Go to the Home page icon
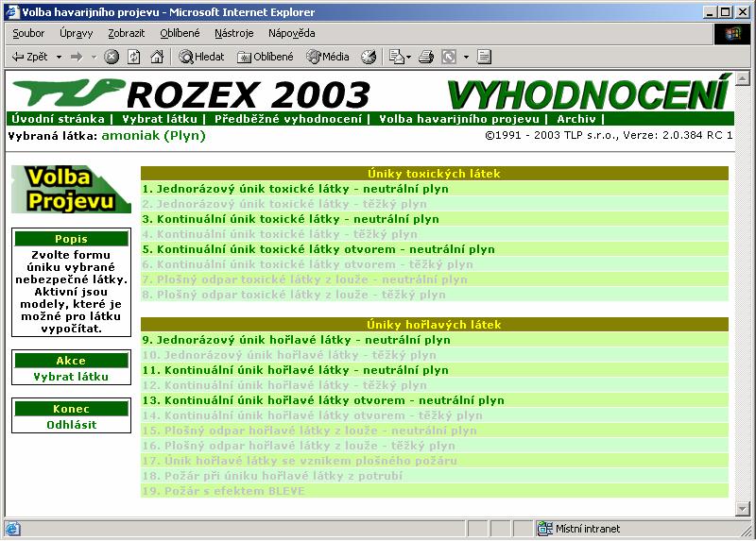 point(157,57)
